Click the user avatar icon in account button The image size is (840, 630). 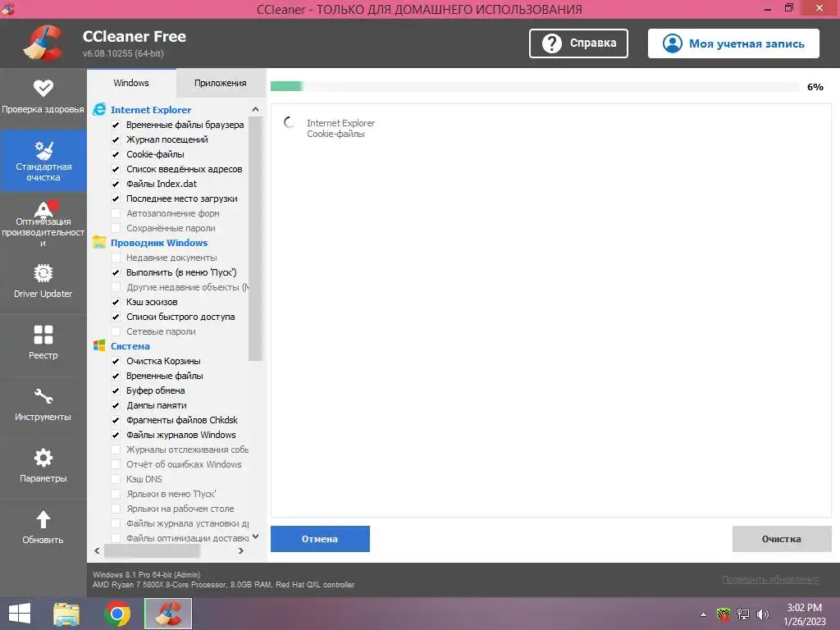coord(672,43)
